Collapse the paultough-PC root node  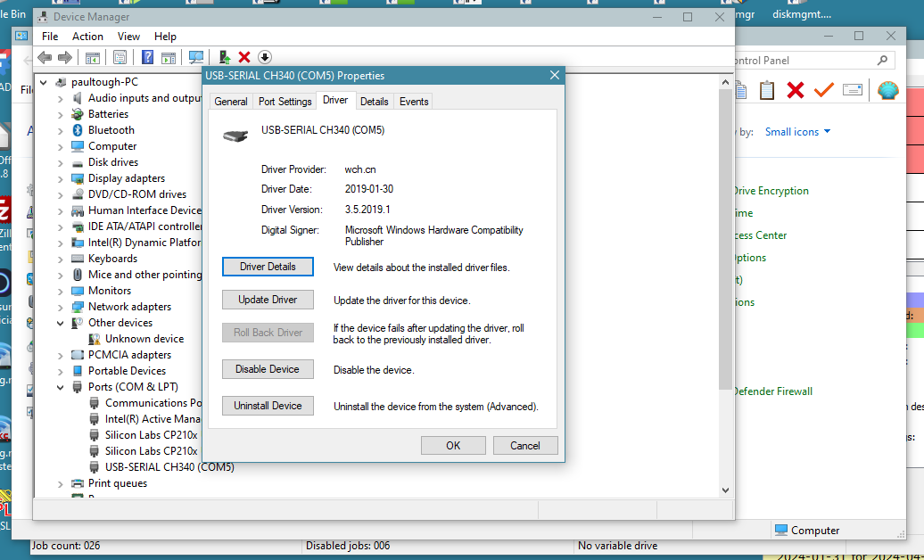[x=43, y=83]
